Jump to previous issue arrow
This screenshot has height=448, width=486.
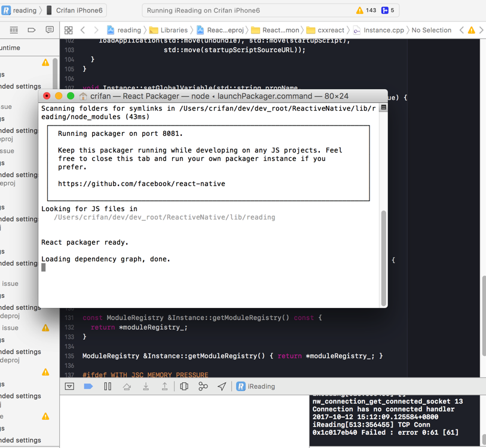coord(461,30)
